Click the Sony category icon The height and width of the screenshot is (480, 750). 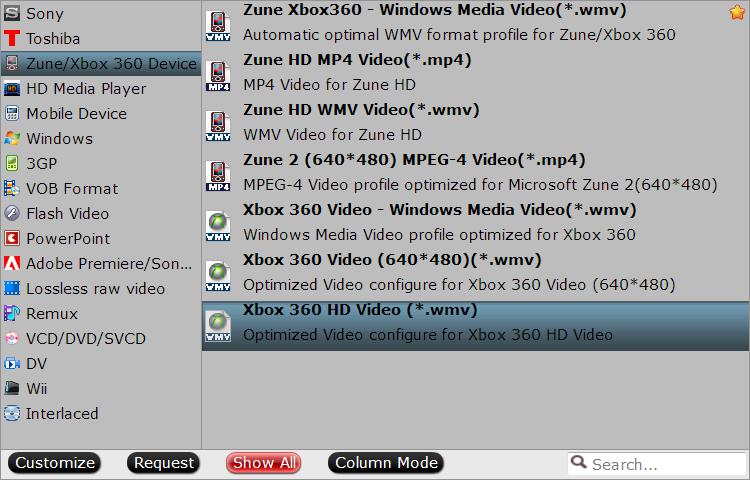click(x=12, y=13)
